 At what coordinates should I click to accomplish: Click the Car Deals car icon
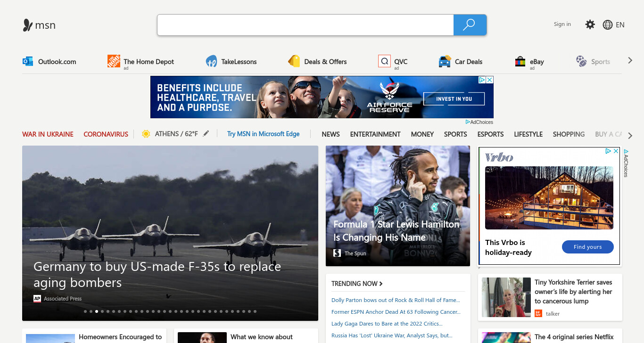(445, 61)
